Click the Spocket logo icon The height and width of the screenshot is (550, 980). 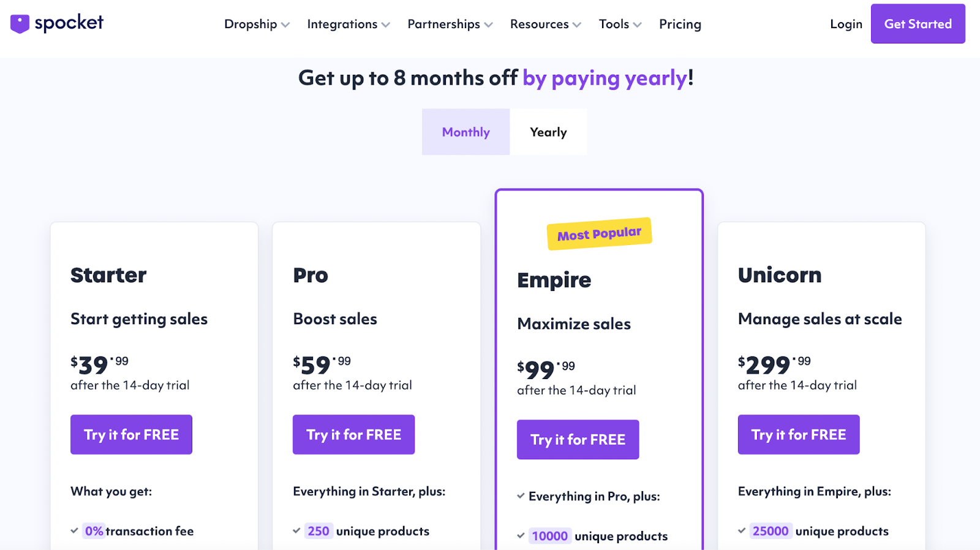pos(20,24)
